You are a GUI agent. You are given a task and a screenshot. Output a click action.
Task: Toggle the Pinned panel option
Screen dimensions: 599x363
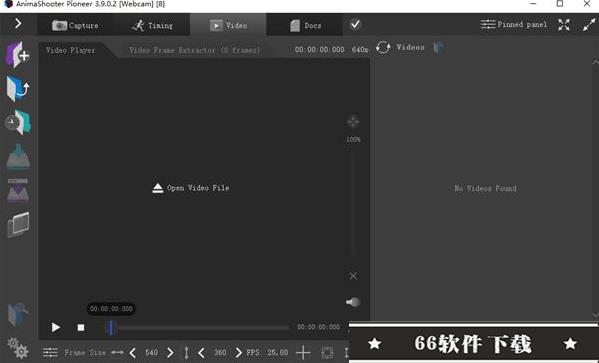pyautogui.click(x=513, y=24)
